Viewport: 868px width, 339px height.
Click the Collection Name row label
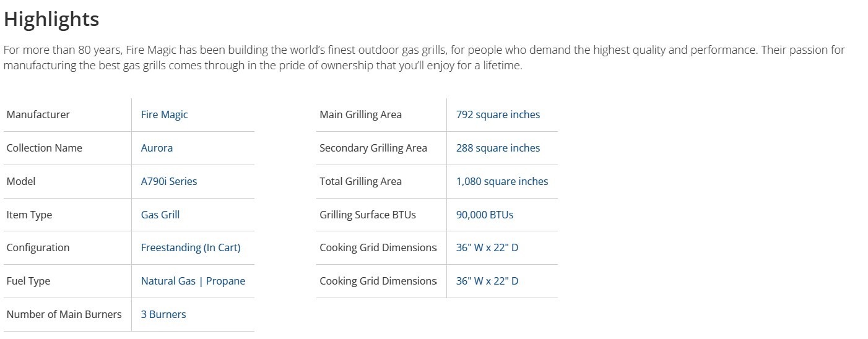[x=44, y=148]
